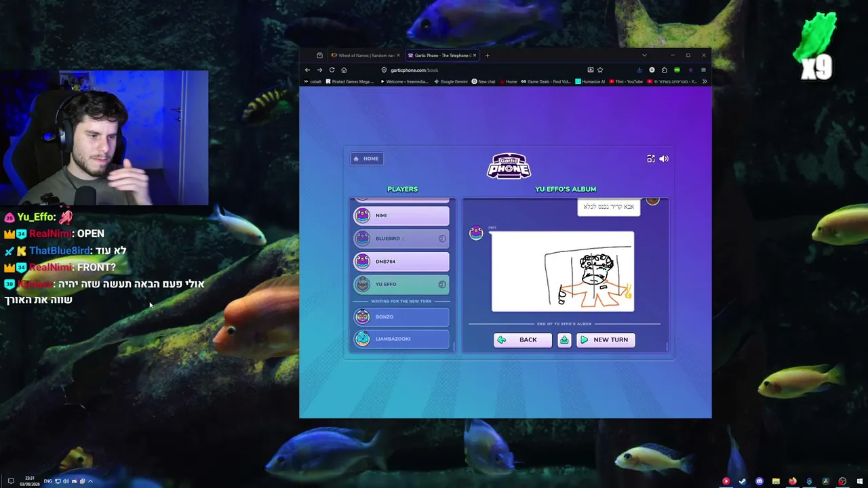The height and width of the screenshot is (488, 868).
Task: Close the Wheel of Names tab
Action: tap(398, 56)
